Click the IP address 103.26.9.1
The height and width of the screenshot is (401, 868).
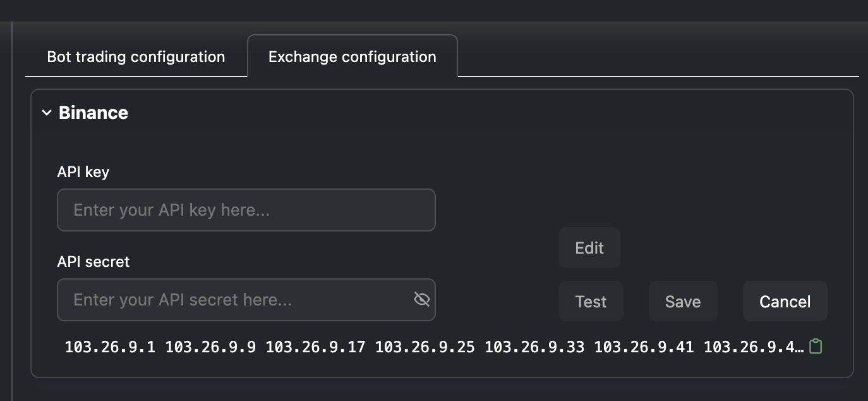point(110,347)
